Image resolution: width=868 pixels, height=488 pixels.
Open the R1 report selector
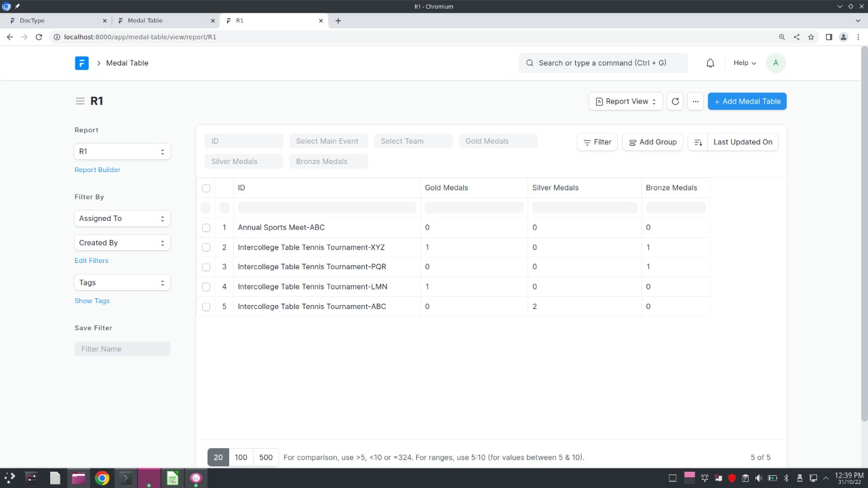click(122, 152)
